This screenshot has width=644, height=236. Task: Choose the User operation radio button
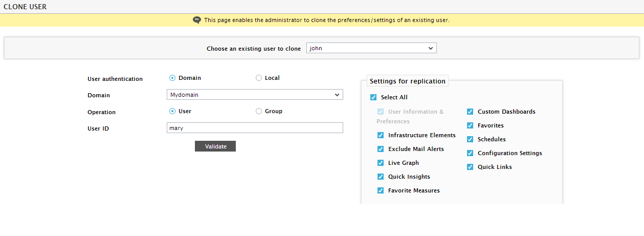[x=172, y=111]
